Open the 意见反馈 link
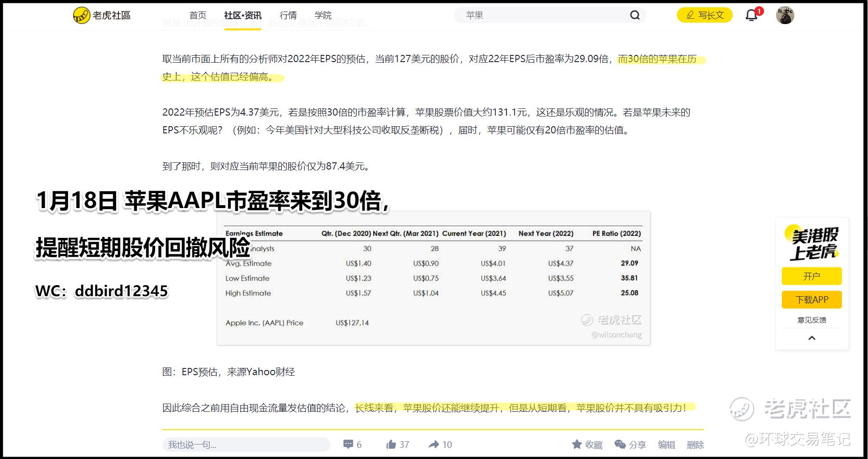Image resolution: width=868 pixels, height=459 pixels. [812, 320]
